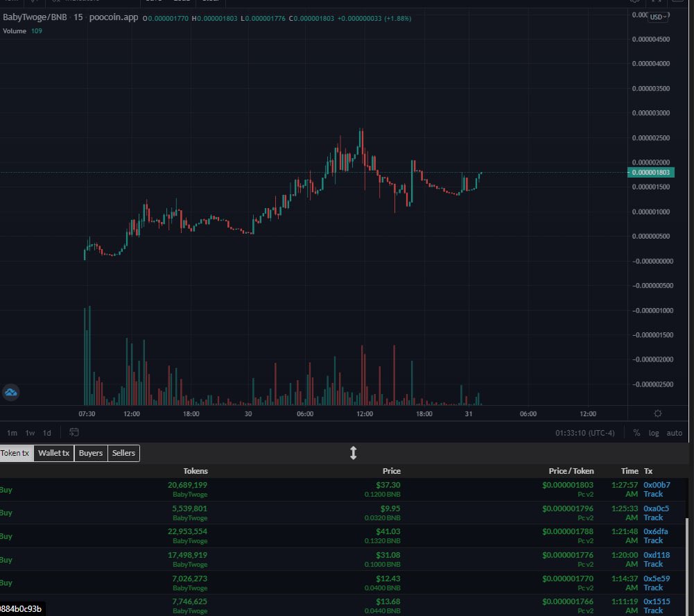Click the $0.000001776 price per token
The width and height of the screenshot is (694, 616).
click(568, 555)
